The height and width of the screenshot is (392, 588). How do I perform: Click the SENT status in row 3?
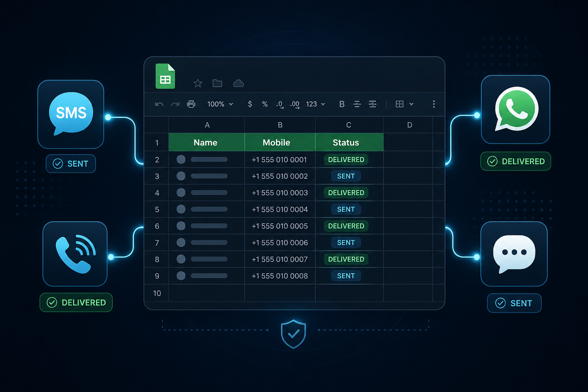[x=346, y=176]
